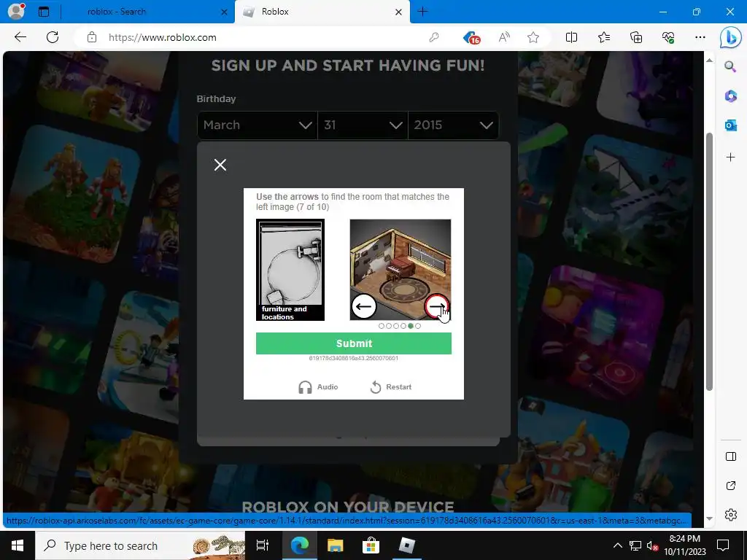Select the first room indicator dot
The image size is (747, 560).
click(381, 326)
